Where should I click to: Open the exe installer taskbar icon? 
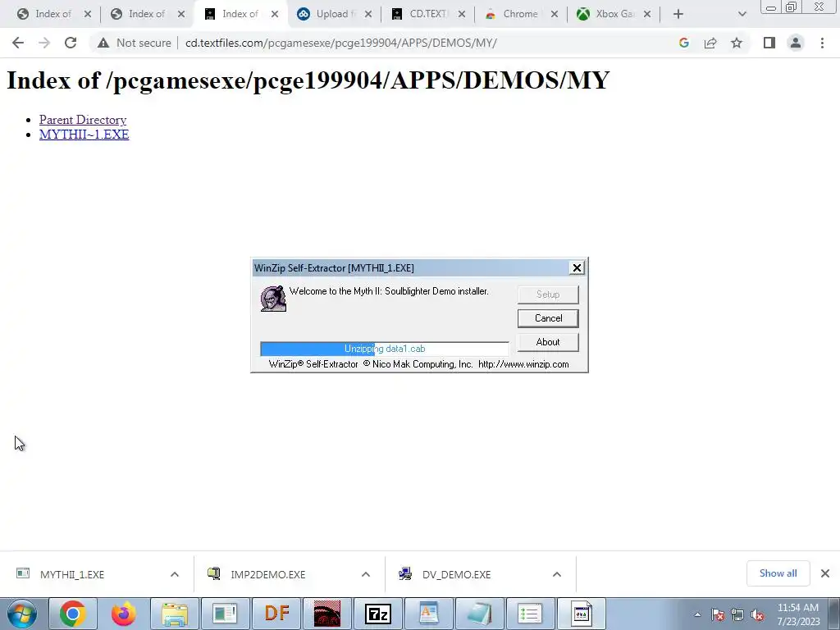tap(582, 614)
